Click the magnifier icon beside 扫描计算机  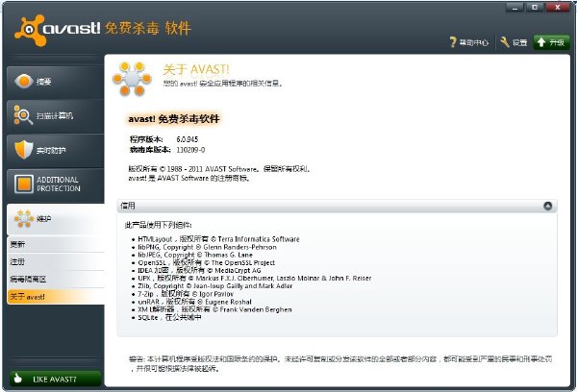point(23,115)
